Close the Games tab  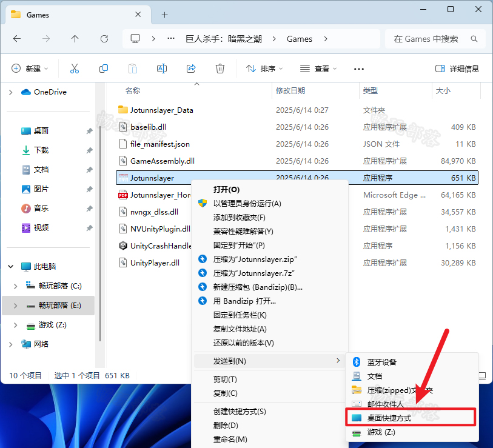click(x=138, y=15)
